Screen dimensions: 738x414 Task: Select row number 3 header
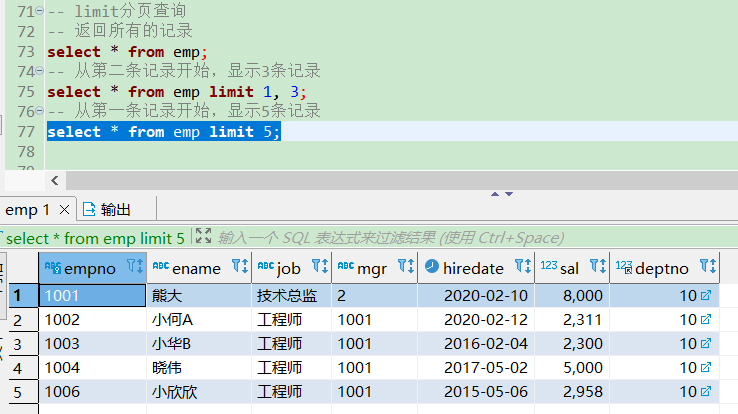click(24, 344)
